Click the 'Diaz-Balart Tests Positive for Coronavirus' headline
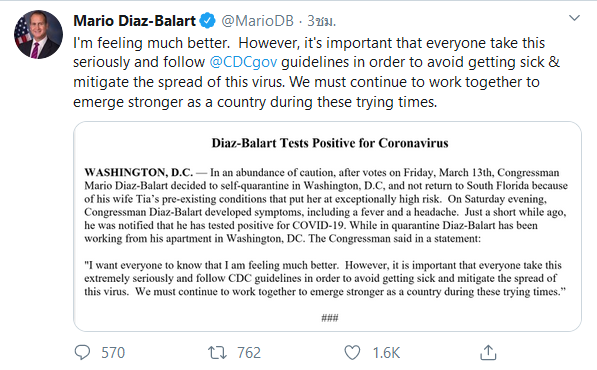 pos(330,143)
